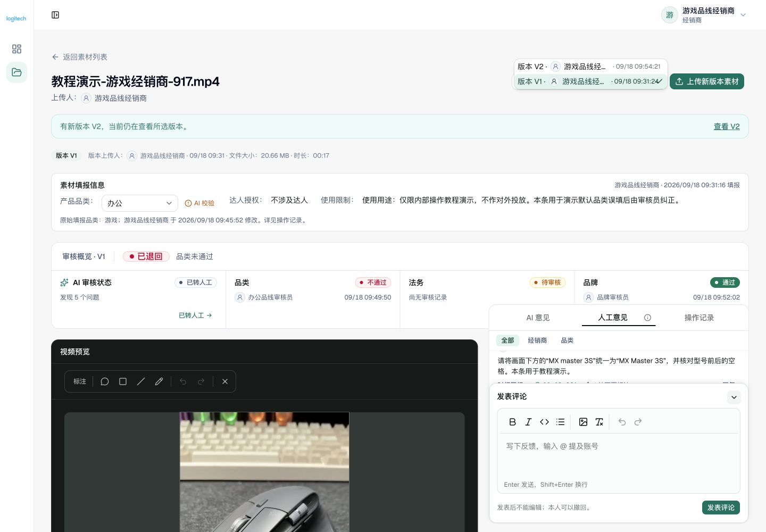
Task: Click AI 校验 link
Action: point(199,203)
